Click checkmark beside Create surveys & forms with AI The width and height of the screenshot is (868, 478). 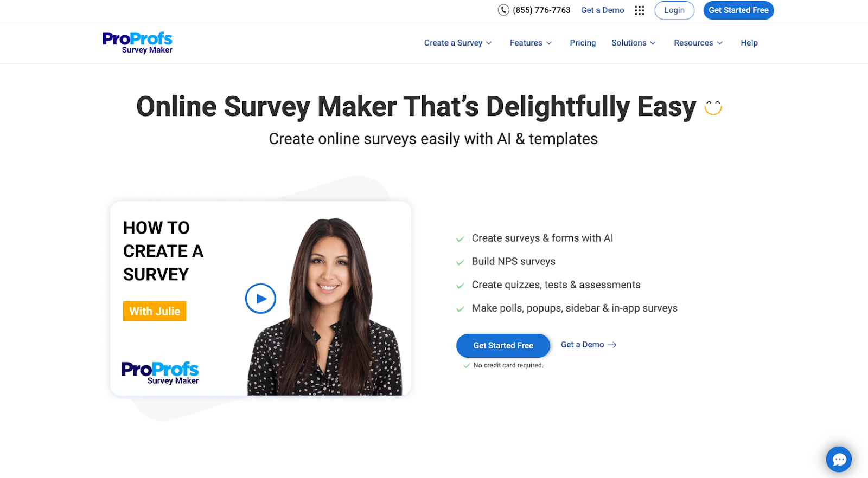tap(460, 239)
